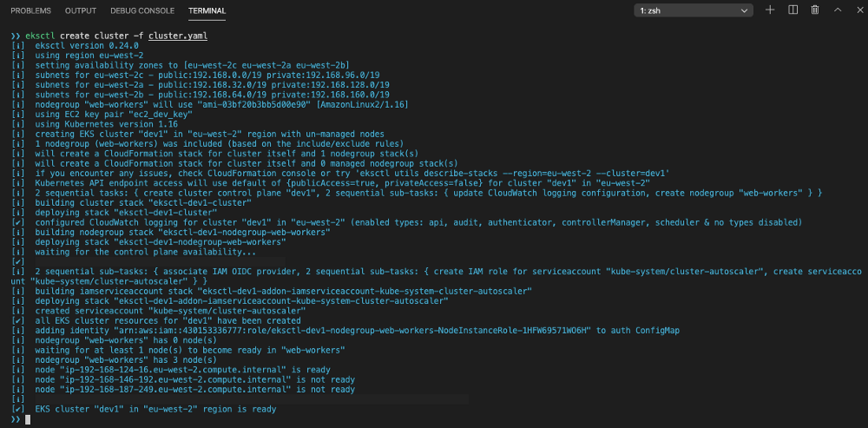Focus the terminal prompt cursor at the bottom

tap(28, 419)
